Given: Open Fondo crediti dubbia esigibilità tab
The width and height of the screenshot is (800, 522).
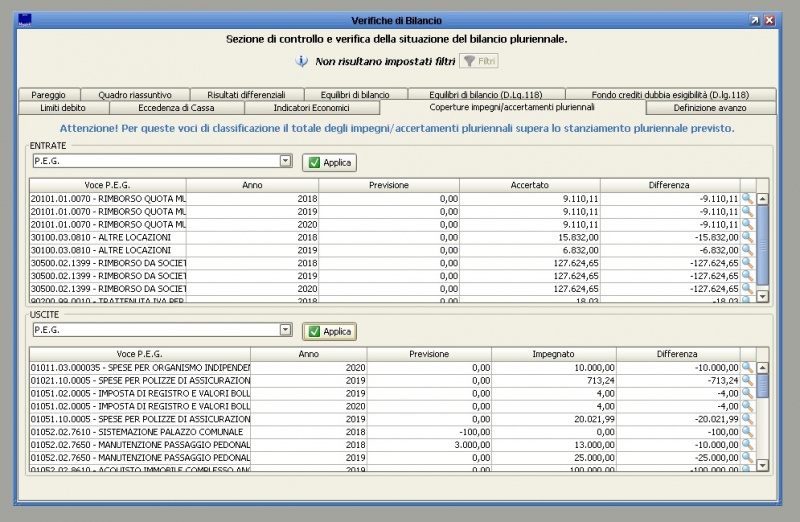Looking at the screenshot, I should (x=669, y=95).
